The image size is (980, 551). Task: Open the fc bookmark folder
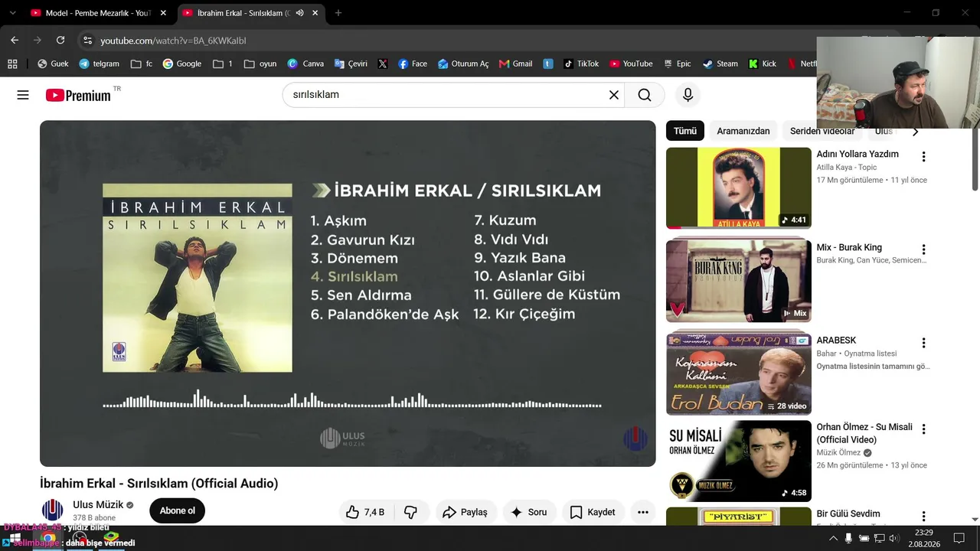point(142,64)
